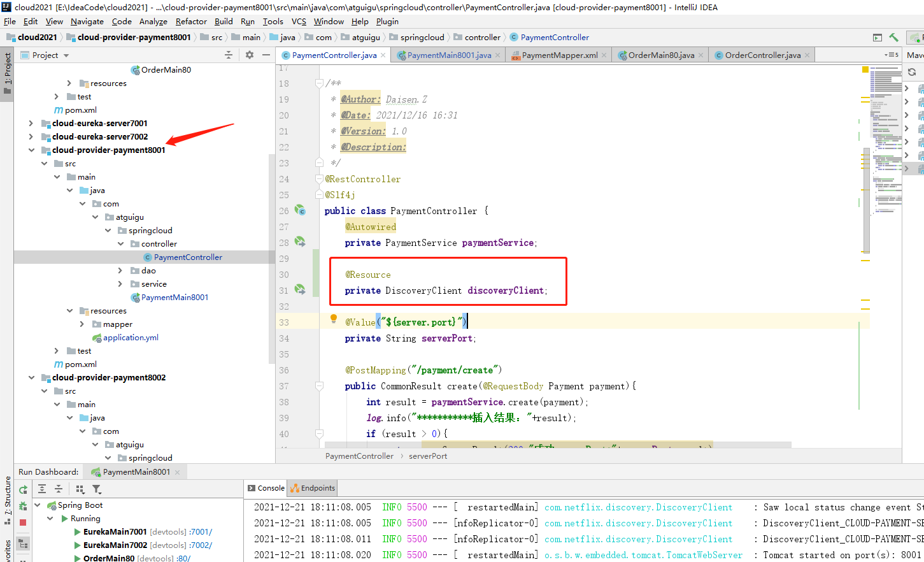Open the Project view dropdown

coord(66,55)
